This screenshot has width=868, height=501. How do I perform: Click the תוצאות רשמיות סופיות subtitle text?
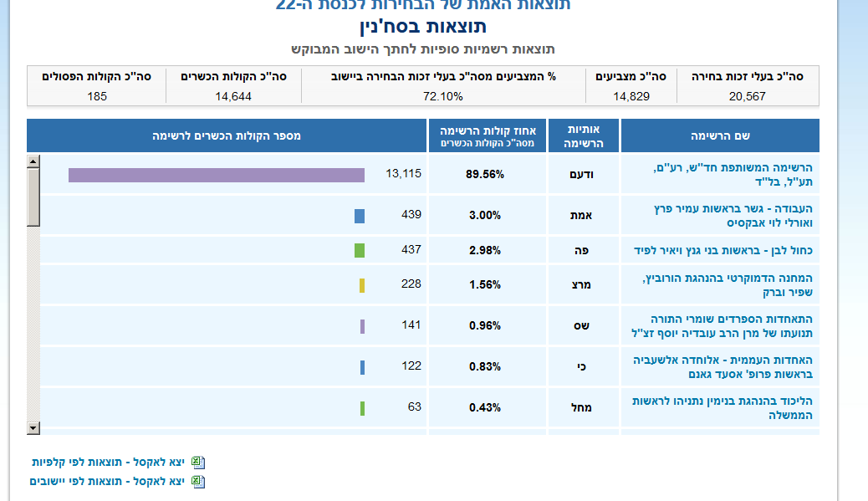(423, 49)
